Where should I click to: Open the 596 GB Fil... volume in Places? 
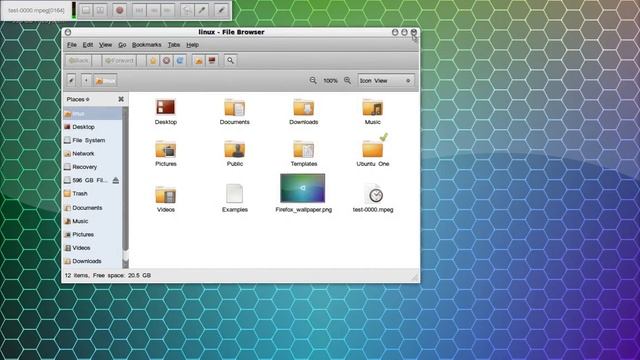(x=87, y=180)
